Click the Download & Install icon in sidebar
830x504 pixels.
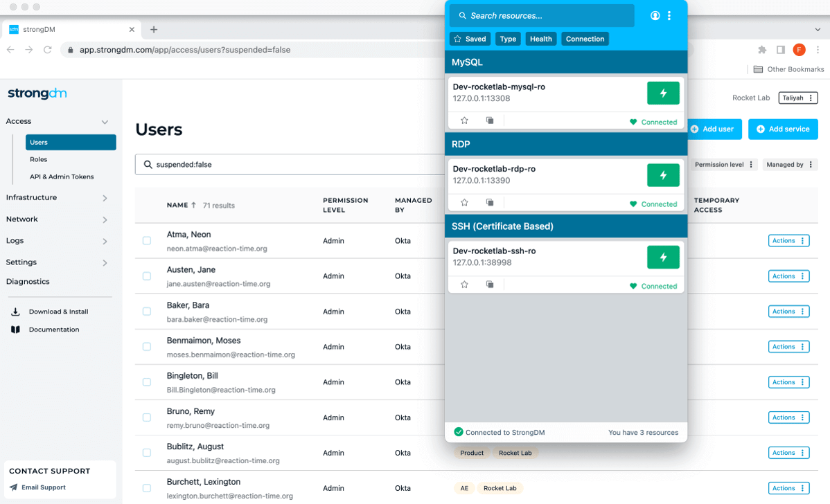(x=15, y=312)
